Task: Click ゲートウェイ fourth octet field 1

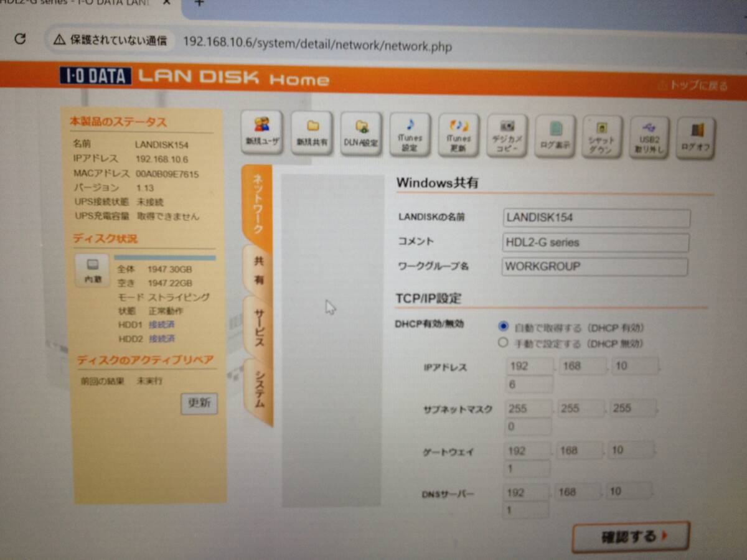Action: (527, 469)
